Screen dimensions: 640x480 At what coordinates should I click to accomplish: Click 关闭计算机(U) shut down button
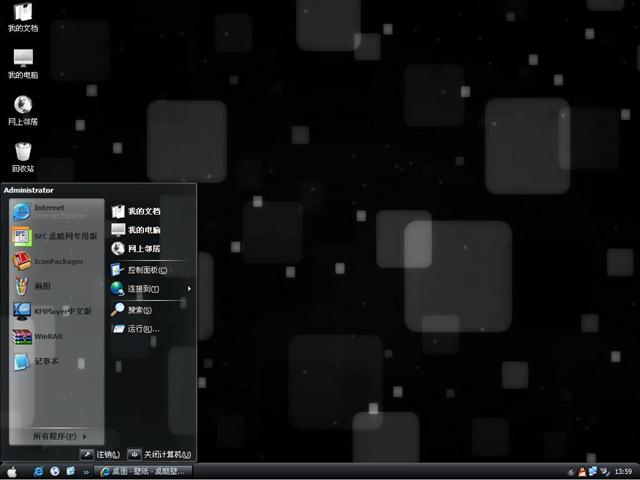(x=160, y=454)
